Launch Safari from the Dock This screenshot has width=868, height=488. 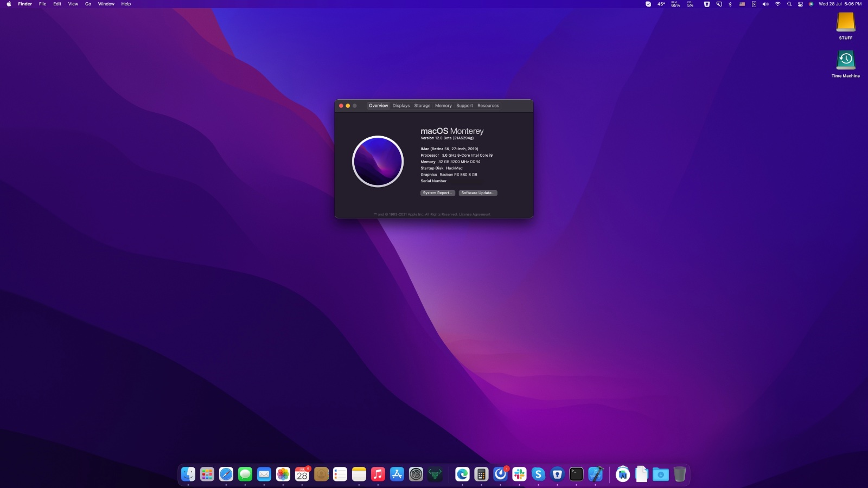(226, 474)
